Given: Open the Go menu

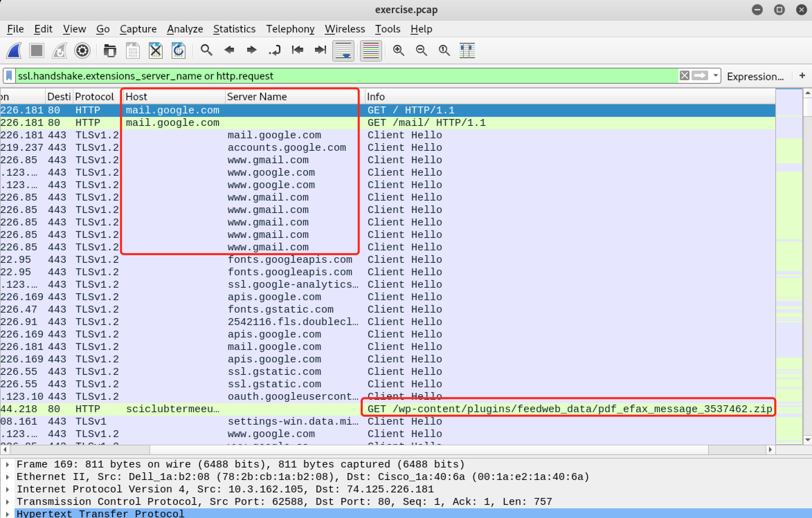Looking at the screenshot, I should (103, 29).
